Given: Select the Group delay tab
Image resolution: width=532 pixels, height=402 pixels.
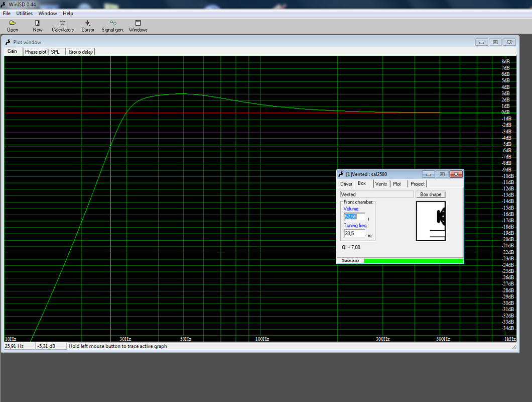Looking at the screenshot, I should (x=80, y=52).
